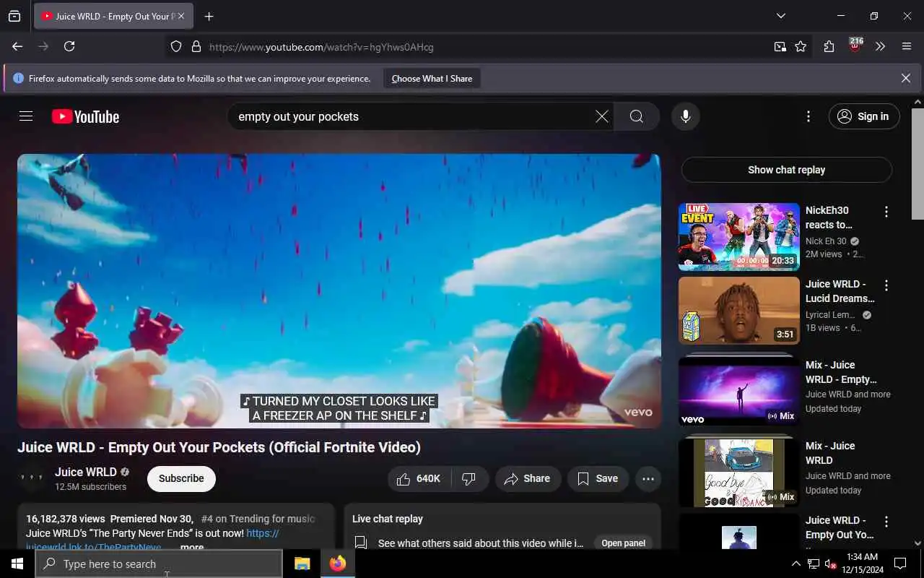Bookmark this page with star icon
The image size is (924, 578).
801,46
